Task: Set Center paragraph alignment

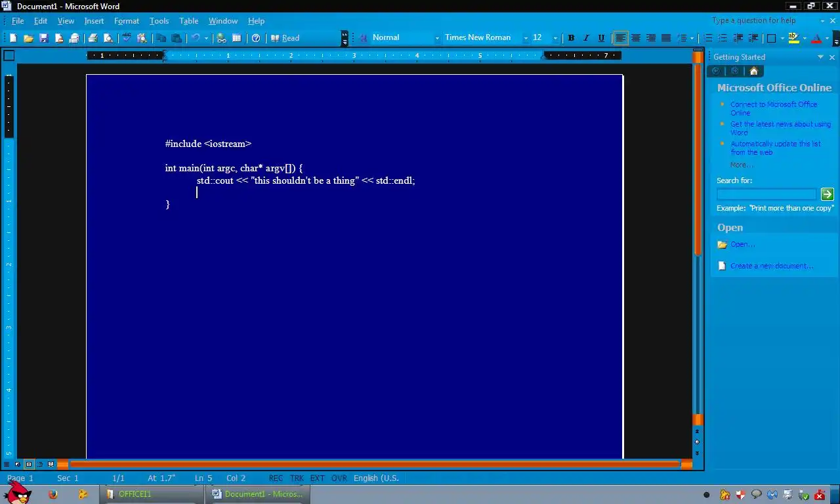Action: [635, 38]
